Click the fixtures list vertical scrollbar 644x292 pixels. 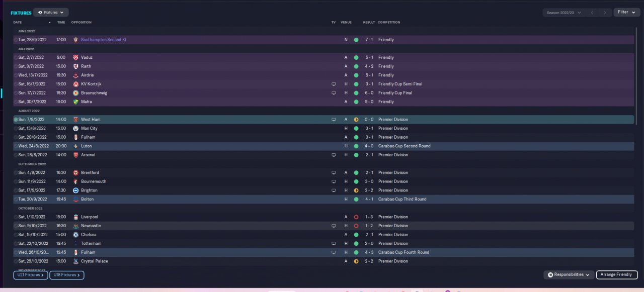(x=637, y=75)
